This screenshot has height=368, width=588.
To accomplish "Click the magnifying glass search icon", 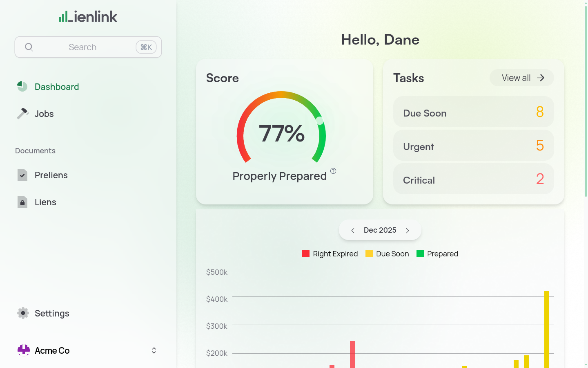I will (29, 47).
